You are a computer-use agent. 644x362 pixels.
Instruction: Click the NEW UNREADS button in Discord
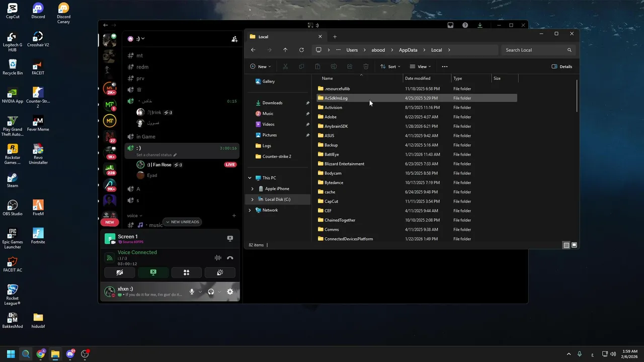click(x=182, y=222)
